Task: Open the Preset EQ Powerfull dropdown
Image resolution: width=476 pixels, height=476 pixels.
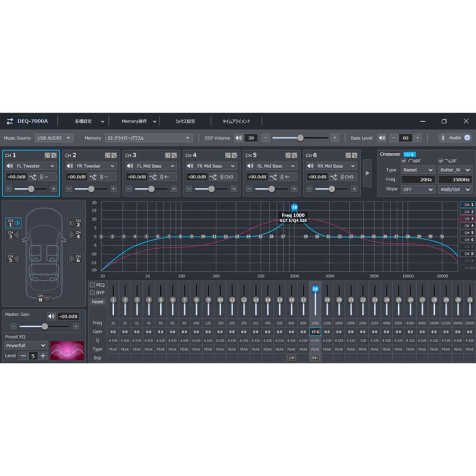Action: coord(26,345)
